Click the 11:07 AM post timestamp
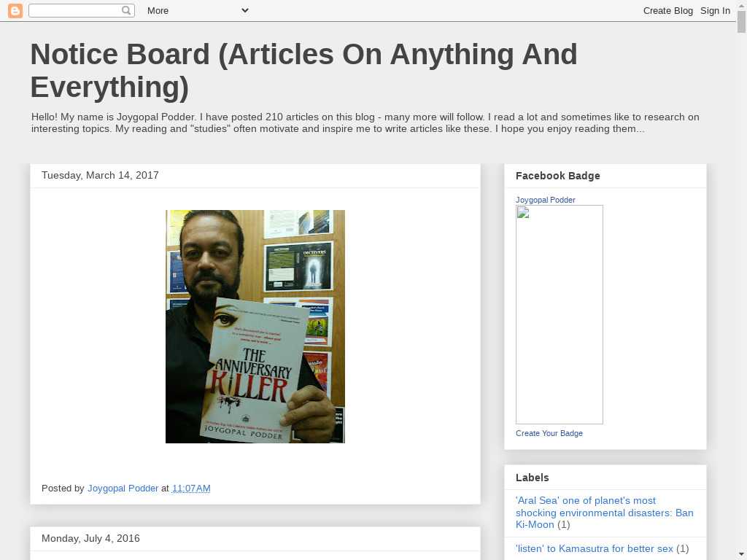Viewport: 747px width, 560px height. pyautogui.click(x=191, y=488)
